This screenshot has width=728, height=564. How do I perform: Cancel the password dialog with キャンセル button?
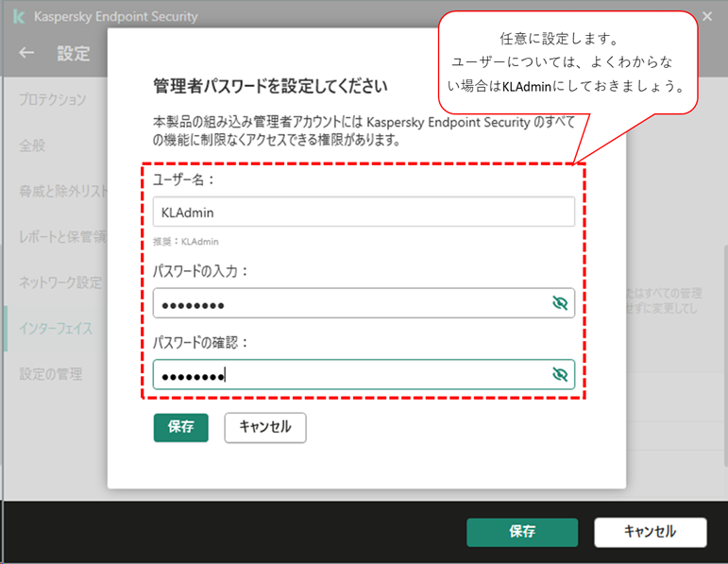(x=265, y=427)
